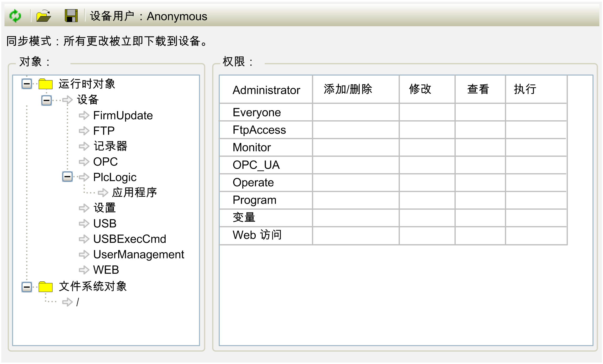This screenshot has height=364, width=603.
Task: Select the USBExecCmd tree item
Action: (x=129, y=239)
